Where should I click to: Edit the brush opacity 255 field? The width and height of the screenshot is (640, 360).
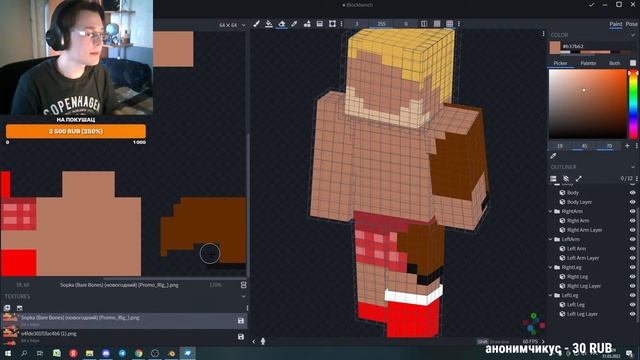(x=381, y=24)
